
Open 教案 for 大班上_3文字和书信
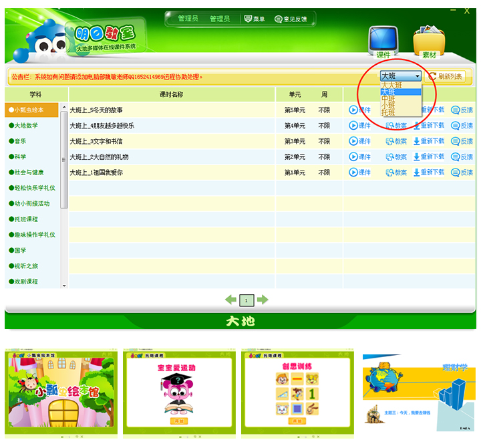[396, 141]
